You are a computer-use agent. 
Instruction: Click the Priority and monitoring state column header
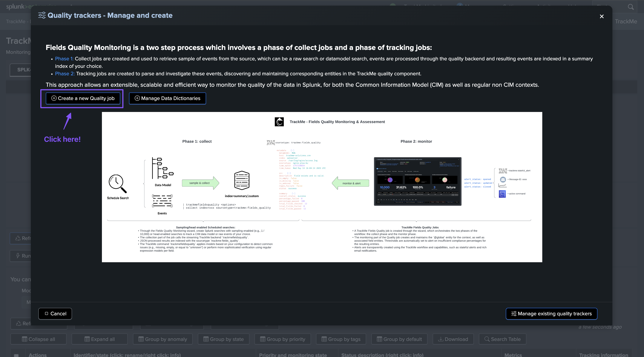click(x=293, y=355)
